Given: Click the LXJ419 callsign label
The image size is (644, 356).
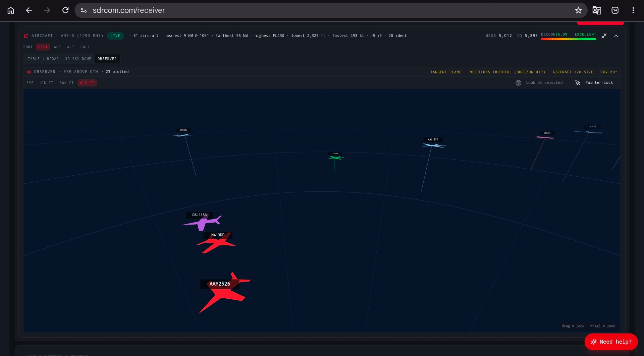Looking at the screenshot, I should 592,127.
